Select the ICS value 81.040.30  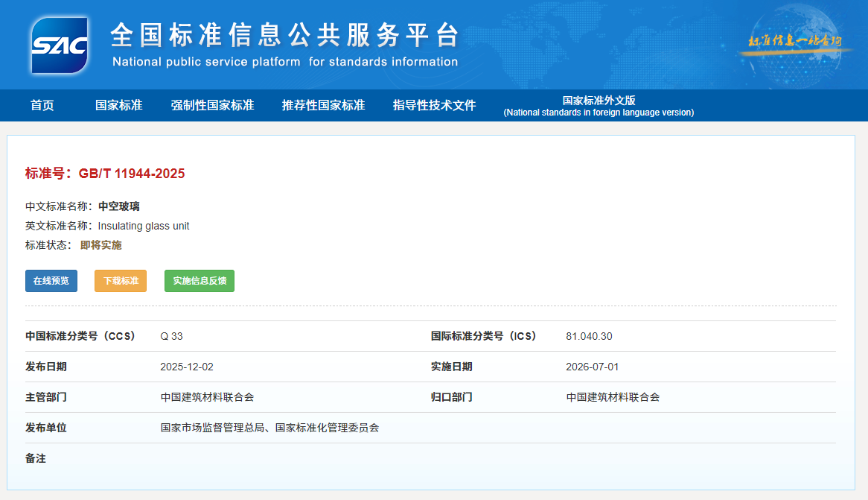point(589,336)
